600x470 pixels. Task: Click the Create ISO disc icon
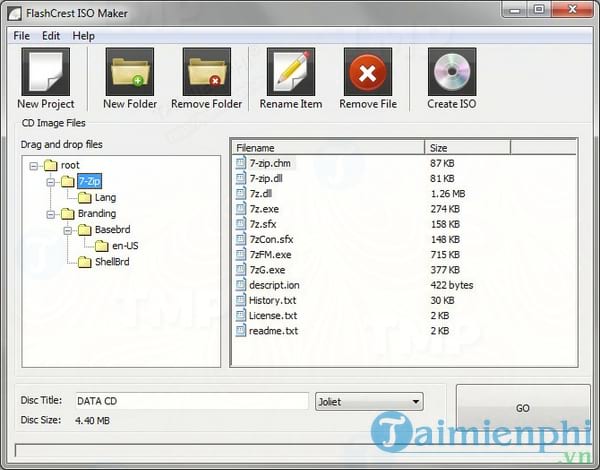pos(452,72)
